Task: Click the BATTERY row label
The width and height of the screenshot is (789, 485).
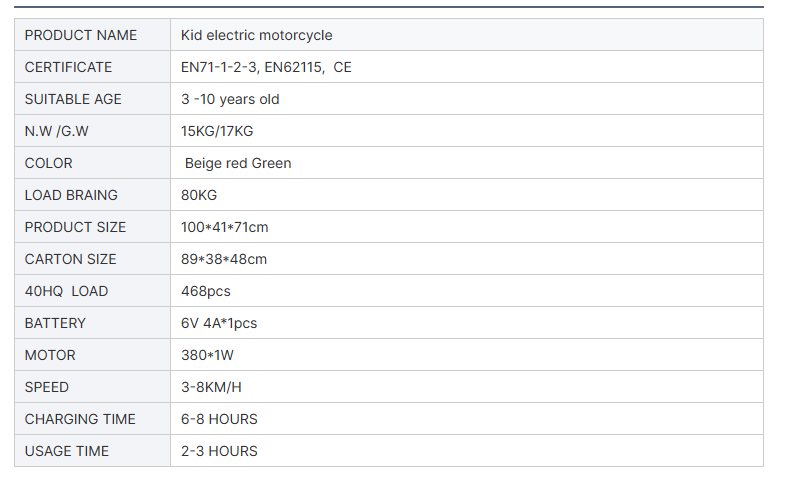Action: coord(55,323)
